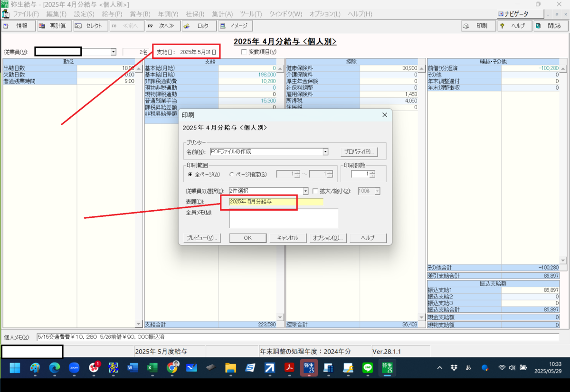Confirm printing with OK button
Screen dimensions: 570x392
[x=247, y=238]
